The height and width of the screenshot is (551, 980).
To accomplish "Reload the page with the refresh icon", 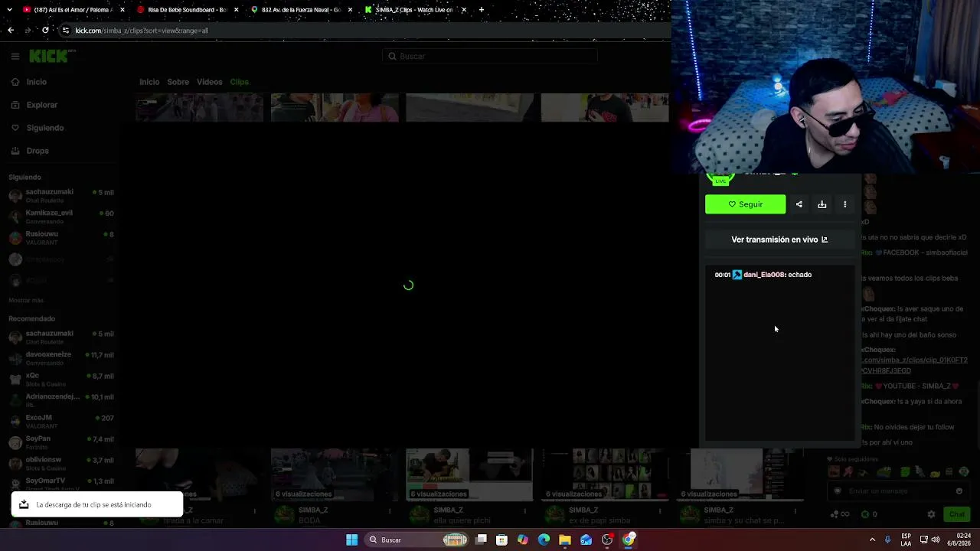I will click(45, 31).
